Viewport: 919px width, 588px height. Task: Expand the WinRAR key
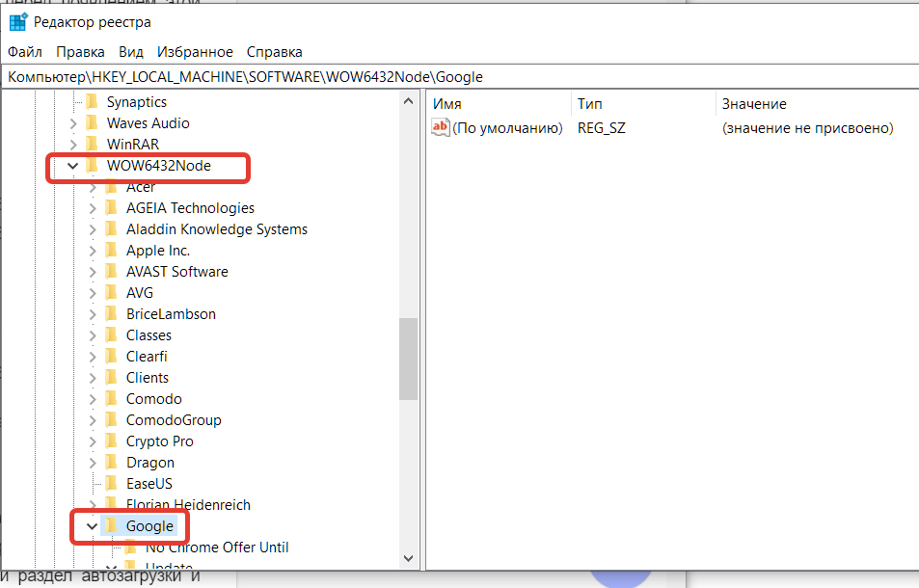73,145
